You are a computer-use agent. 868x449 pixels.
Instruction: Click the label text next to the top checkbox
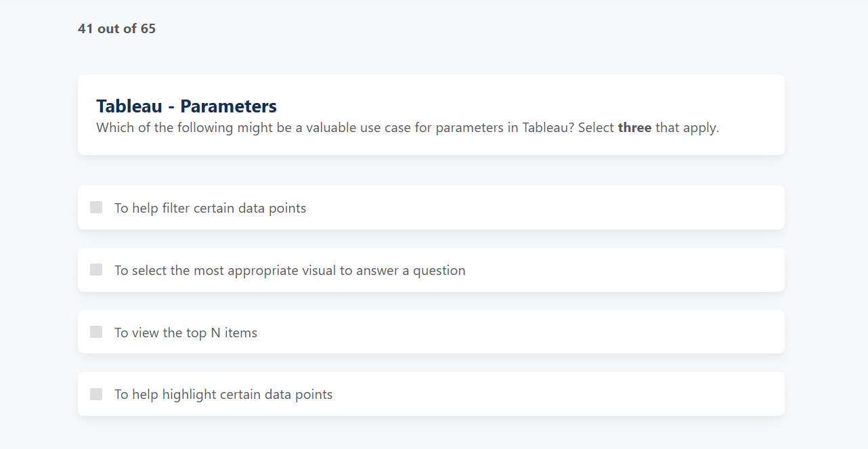pyautogui.click(x=210, y=207)
